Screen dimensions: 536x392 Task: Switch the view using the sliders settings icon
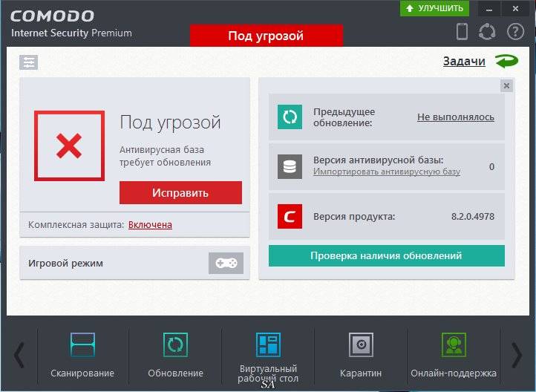coord(29,62)
